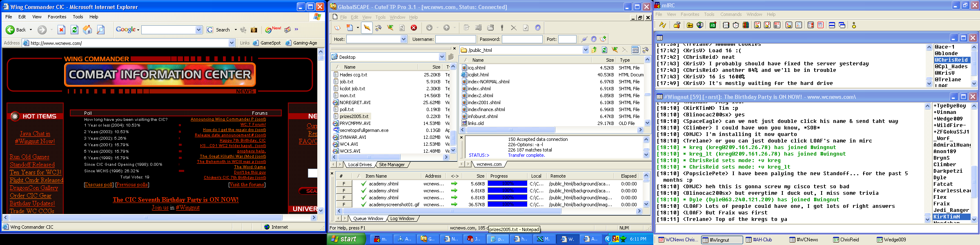Click the 'Discuss poll' link
Screen dimensions: 980x245
(x=99, y=185)
